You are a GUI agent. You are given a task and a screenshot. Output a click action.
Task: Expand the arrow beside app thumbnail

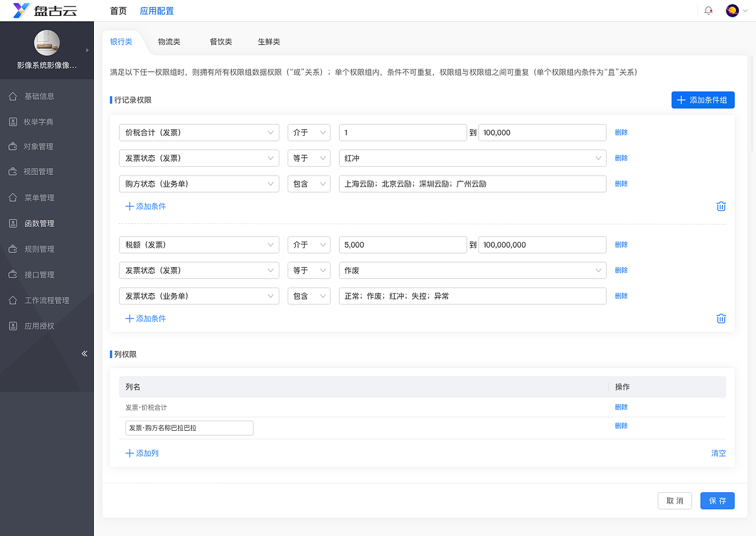[87, 50]
